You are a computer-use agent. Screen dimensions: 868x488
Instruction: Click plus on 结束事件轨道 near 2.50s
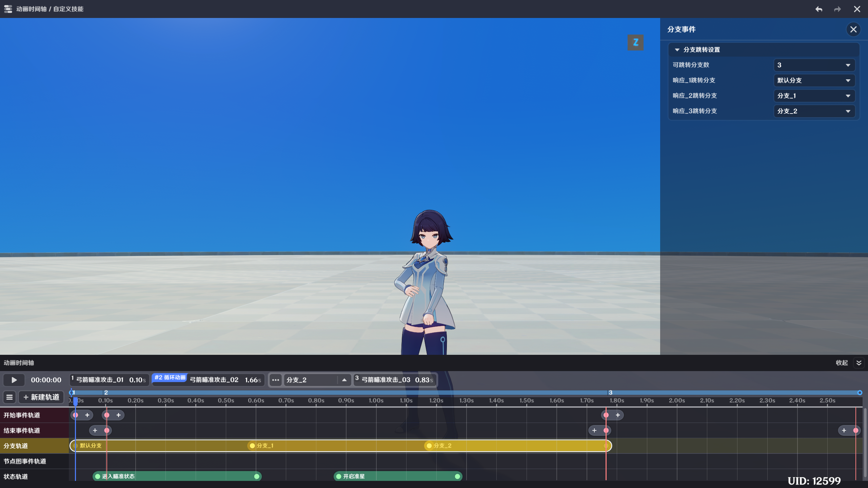point(844,430)
